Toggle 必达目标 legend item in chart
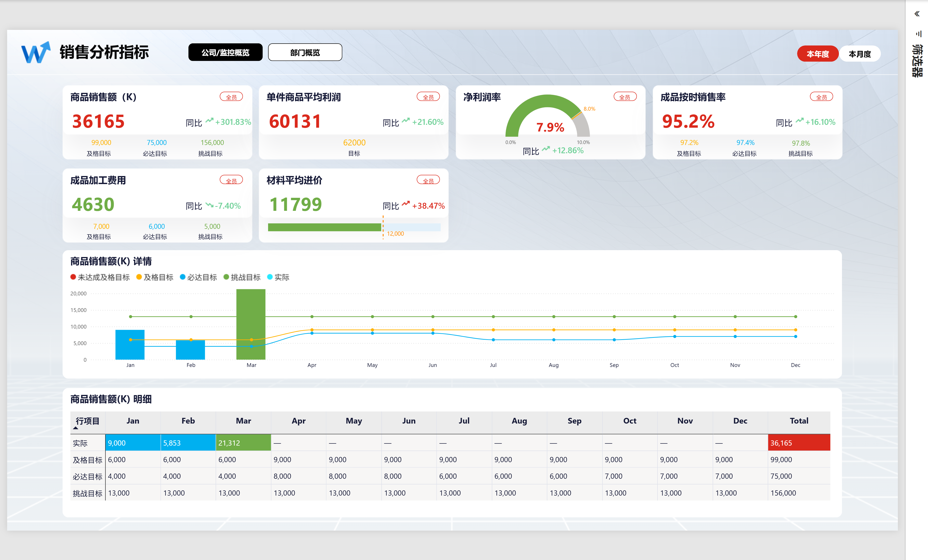The image size is (928, 560). pos(198,277)
